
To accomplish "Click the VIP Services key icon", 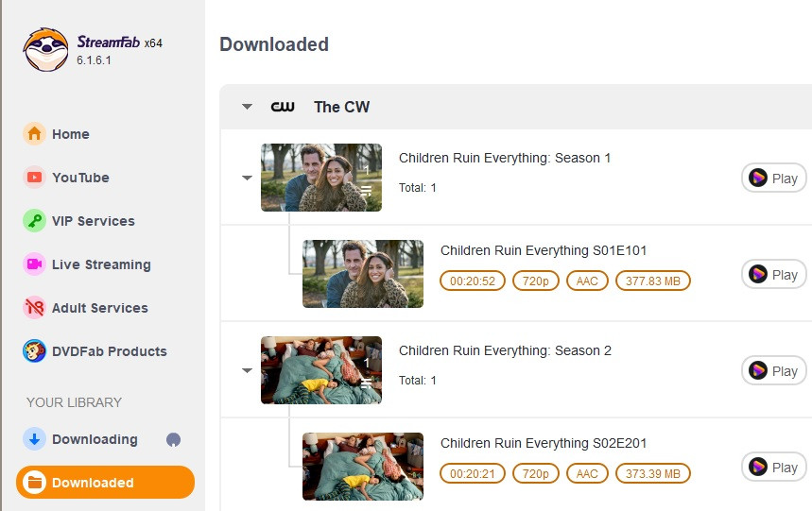I will (x=35, y=221).
